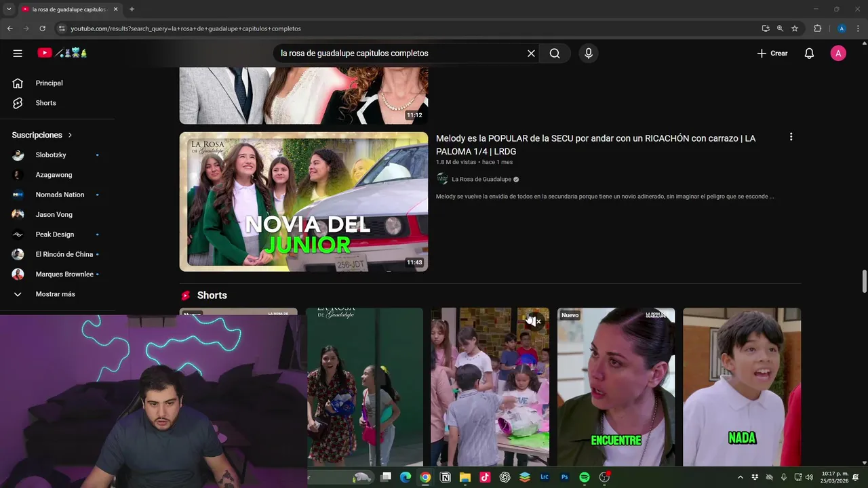This screenshot has height=488, width=868.
Task: Open La Rosa de Guadalupe channel name link
Action: (x=481, y=180)
